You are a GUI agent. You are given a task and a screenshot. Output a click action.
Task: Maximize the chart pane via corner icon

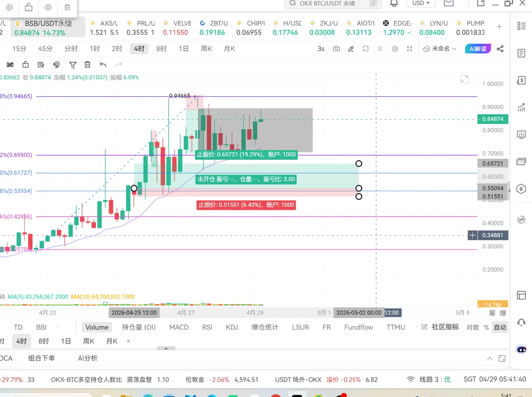point(465,79)
